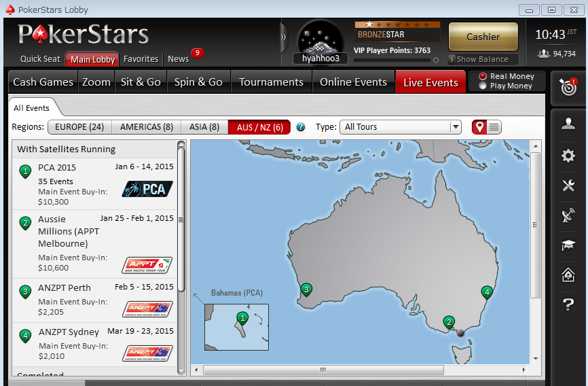Click the hyahhoo3 username label

(x=320, y=58)
